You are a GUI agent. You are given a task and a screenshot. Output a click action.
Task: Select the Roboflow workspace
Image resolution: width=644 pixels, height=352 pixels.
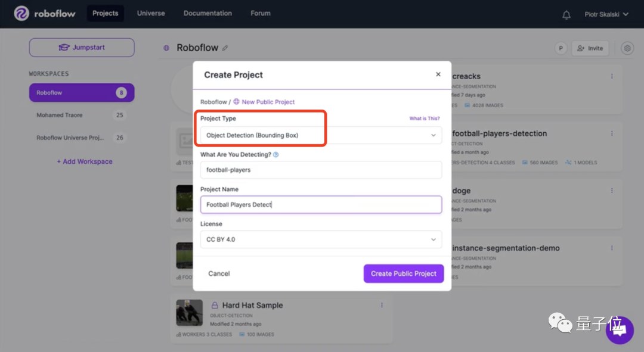pos(82,93)
